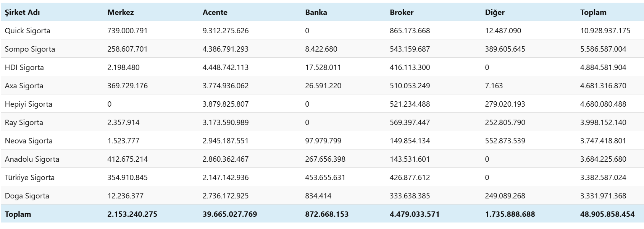Screen dimensions: 644x229
Task: Click the Şirket Adı column header
Action: pos(22,12)
